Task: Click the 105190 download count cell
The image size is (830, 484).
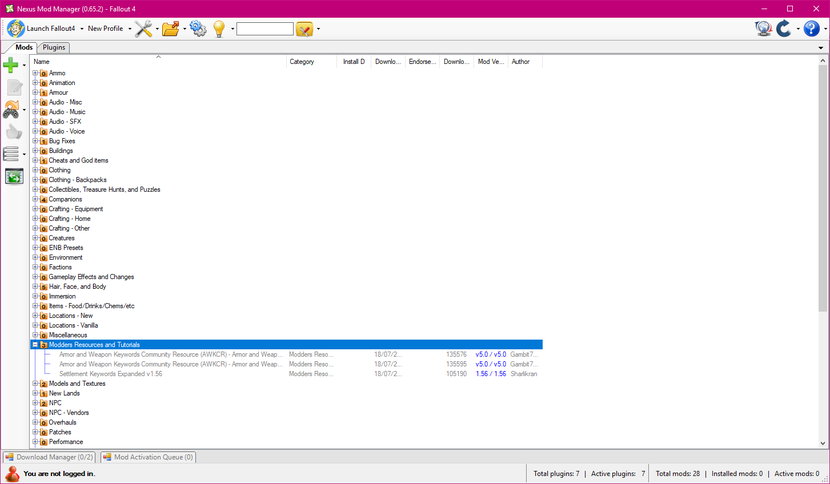Action: click(456, 374)
